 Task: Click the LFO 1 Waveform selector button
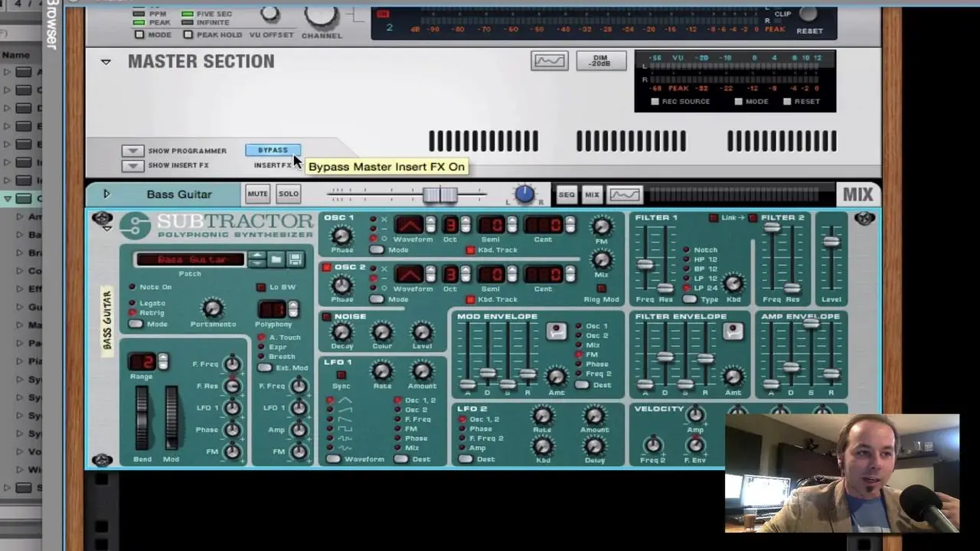(x=333, y=459)
